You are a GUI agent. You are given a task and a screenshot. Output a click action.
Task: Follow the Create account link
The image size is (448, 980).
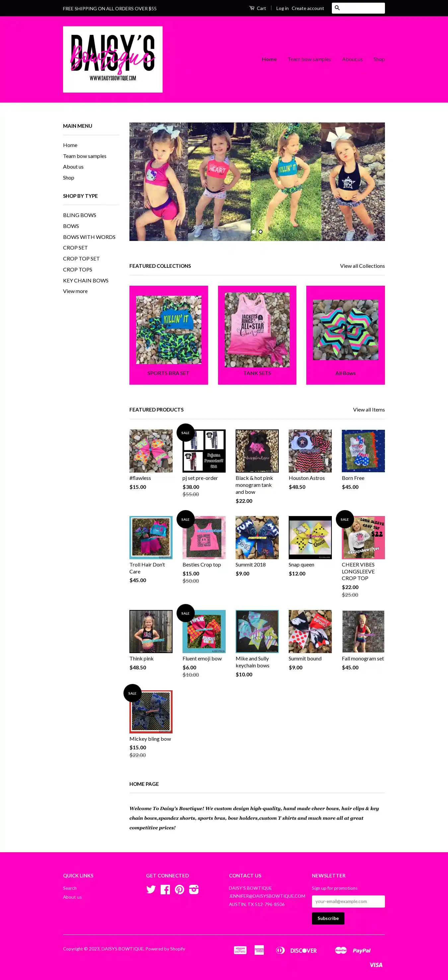coord(308,8)
